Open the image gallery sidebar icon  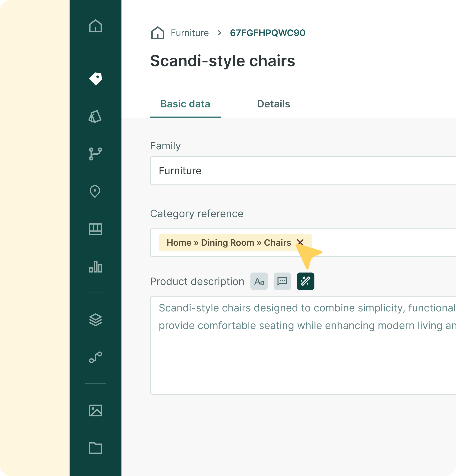tap(95, 410)
